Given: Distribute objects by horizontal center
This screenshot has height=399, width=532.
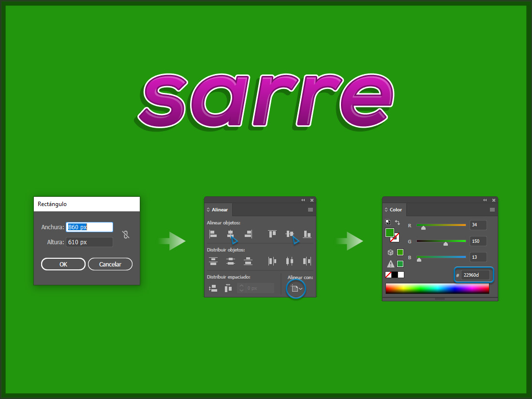Looking at the screenshot, I should click(x=290, y=261).
